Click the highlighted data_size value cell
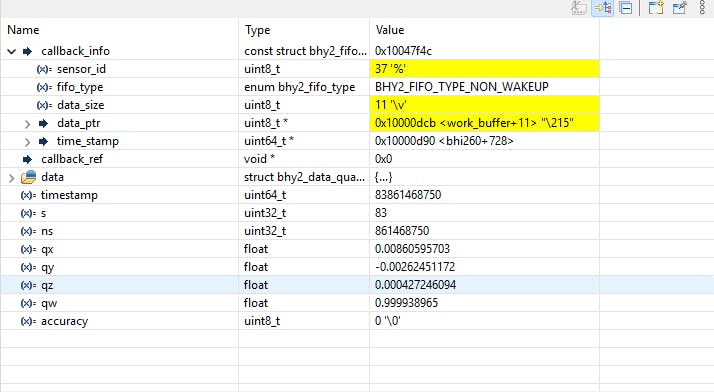Screen dimensions: 714x392 point(484,105)
